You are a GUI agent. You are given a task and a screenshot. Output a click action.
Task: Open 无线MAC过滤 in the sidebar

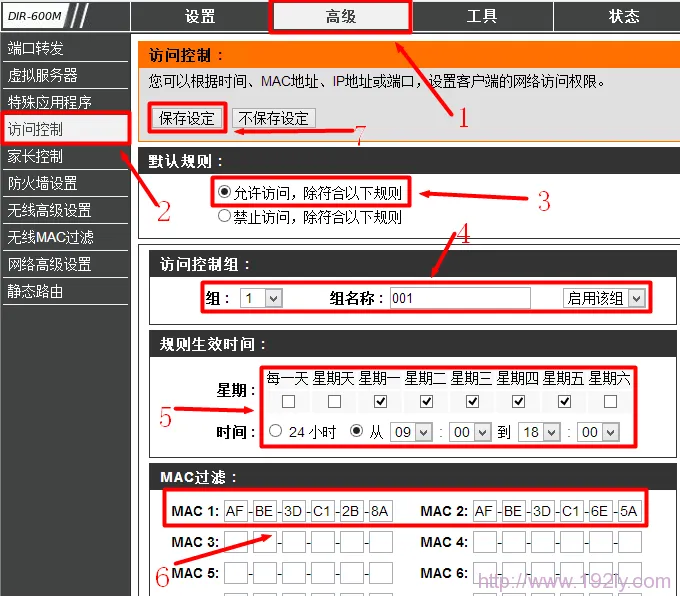[50, 237]
